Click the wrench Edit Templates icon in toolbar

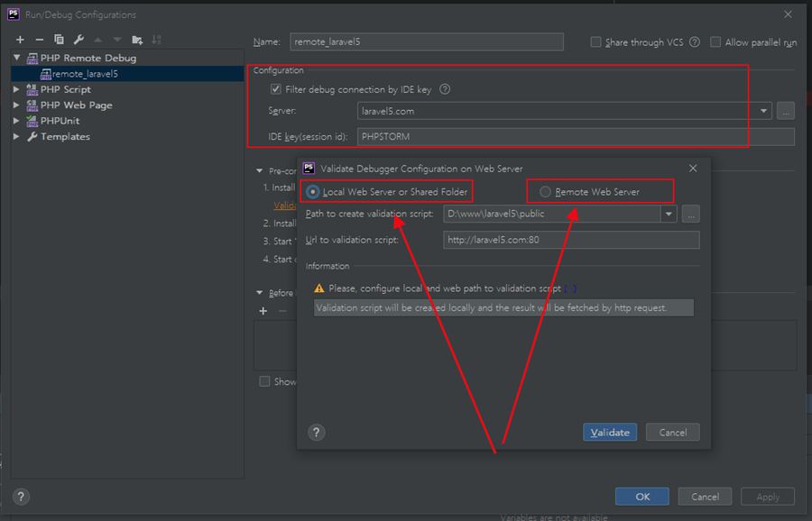[78, 40]
